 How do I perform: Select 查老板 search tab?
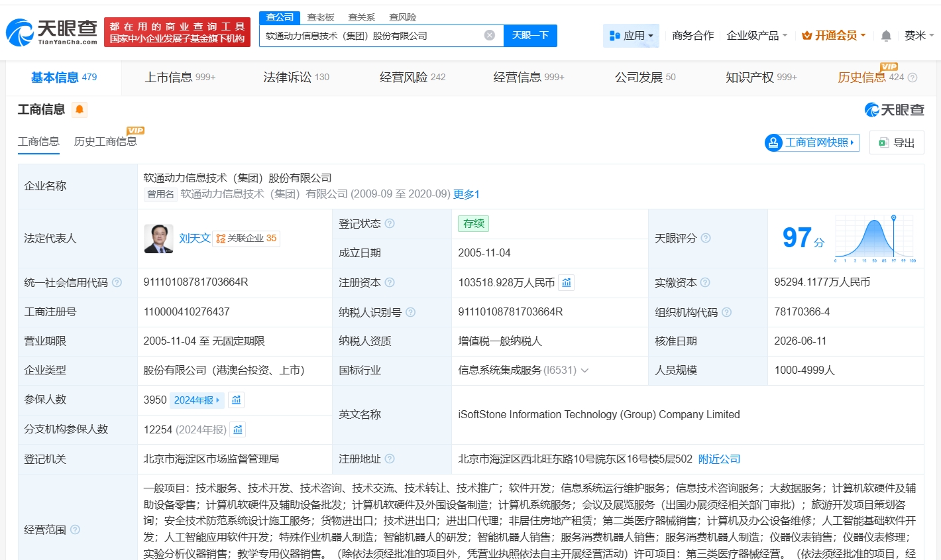pos(321,17)
